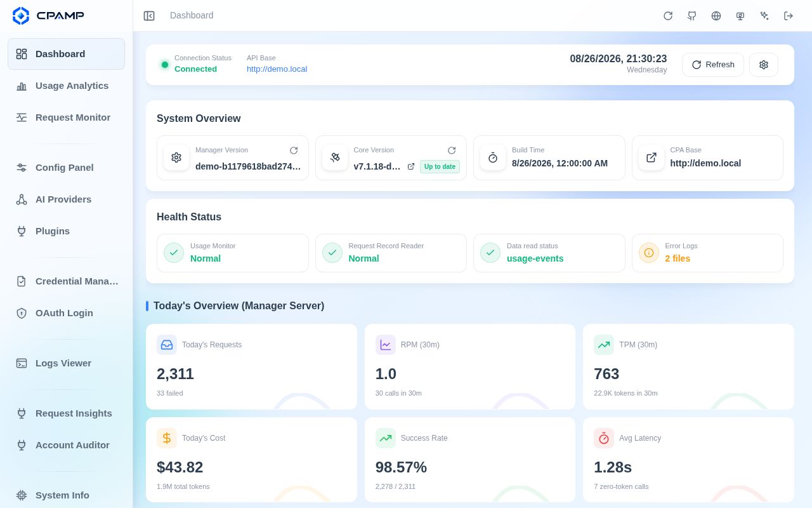Click the monitor theme icon
Image resolution: width=812 pixels, height=508 pixels.
(x=740, y=16)
